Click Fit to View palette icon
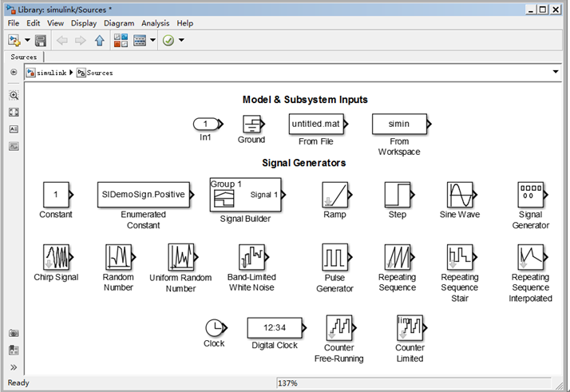 click(14, 113)
